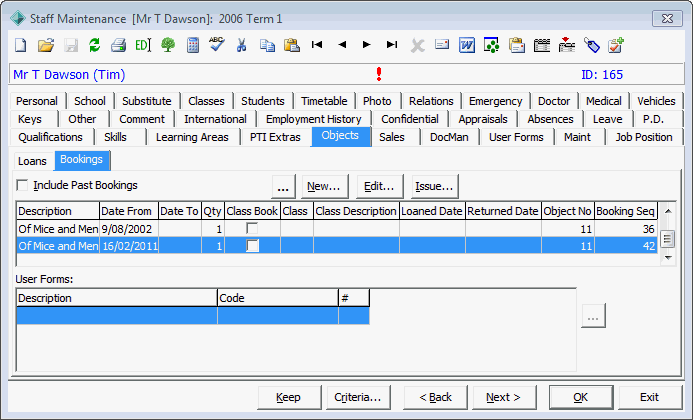The height and width of the screenshot is (420, 693).
Task: Go to the next record arrow
Action: pos(366,44)
